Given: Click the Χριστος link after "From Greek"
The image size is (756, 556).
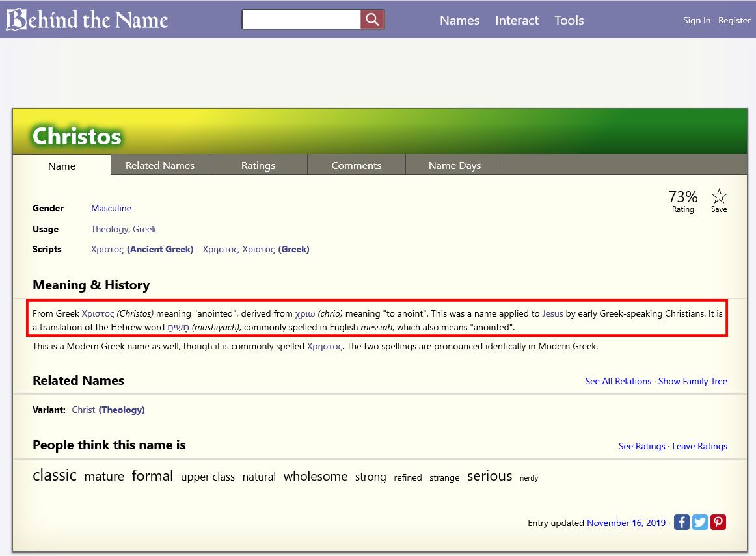Looking at the screenshot, I should [98, 313].
